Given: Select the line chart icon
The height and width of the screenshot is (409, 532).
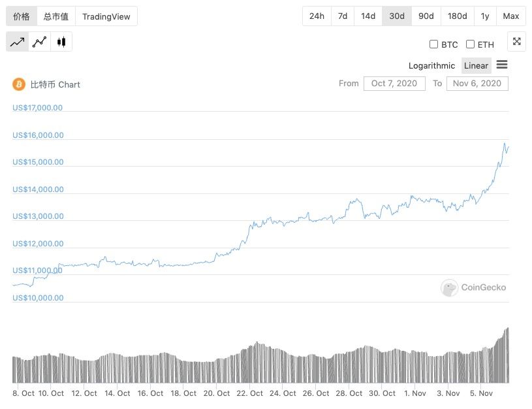Looking at the screenshot, I should pyautogui.click(x=17, y=42).
